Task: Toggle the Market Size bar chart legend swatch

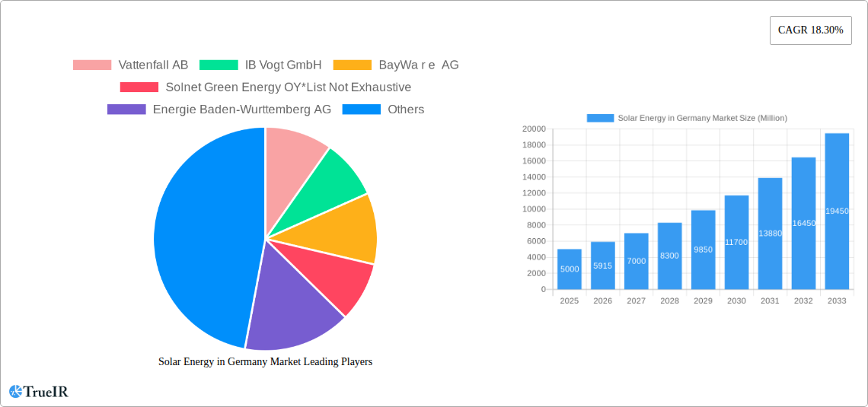Action: coord(600,118)
